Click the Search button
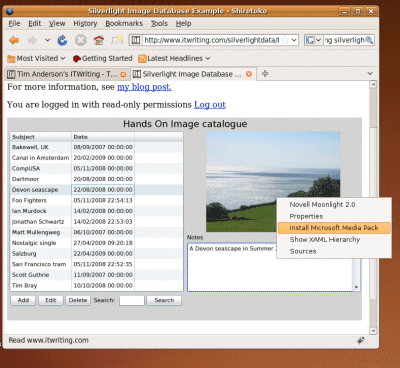The width and height of the screenshot is (400, 368). (x=164, y=300)
